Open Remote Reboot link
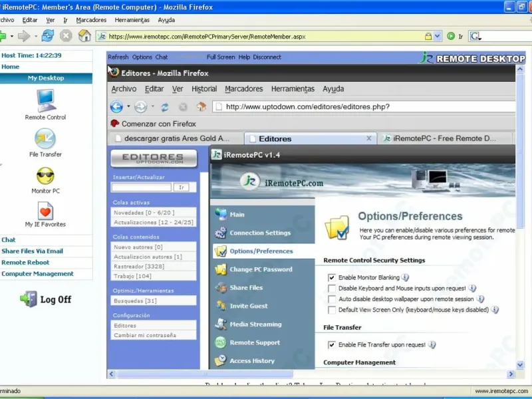The image size is (532, 399). pyautogui.click(x=25, y=262)
